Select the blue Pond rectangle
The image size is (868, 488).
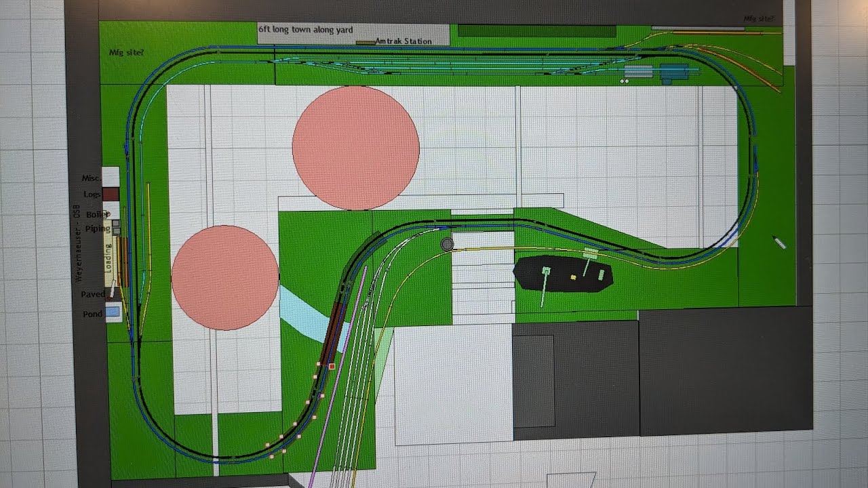click(x=113, y=312)
